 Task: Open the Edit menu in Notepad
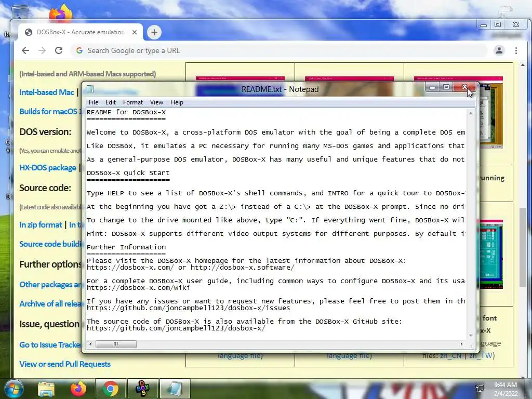110,102
